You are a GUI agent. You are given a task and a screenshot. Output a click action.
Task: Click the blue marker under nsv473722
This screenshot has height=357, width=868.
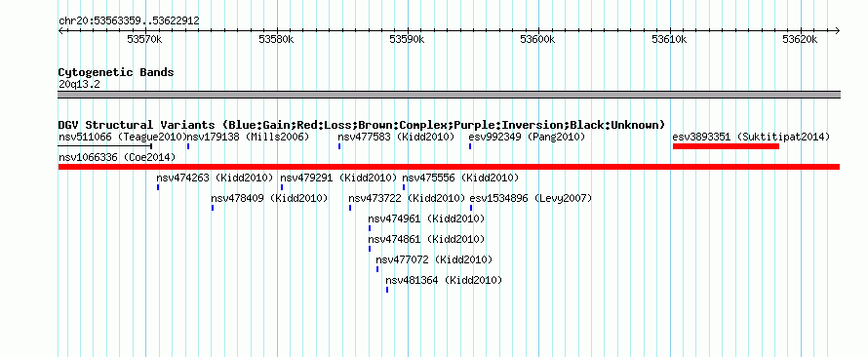click(x=350, y=208)
